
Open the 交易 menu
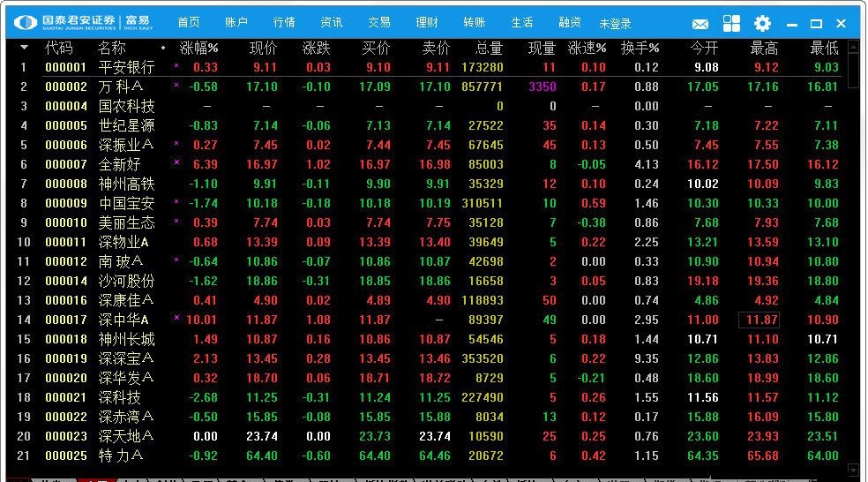point(379,22)
